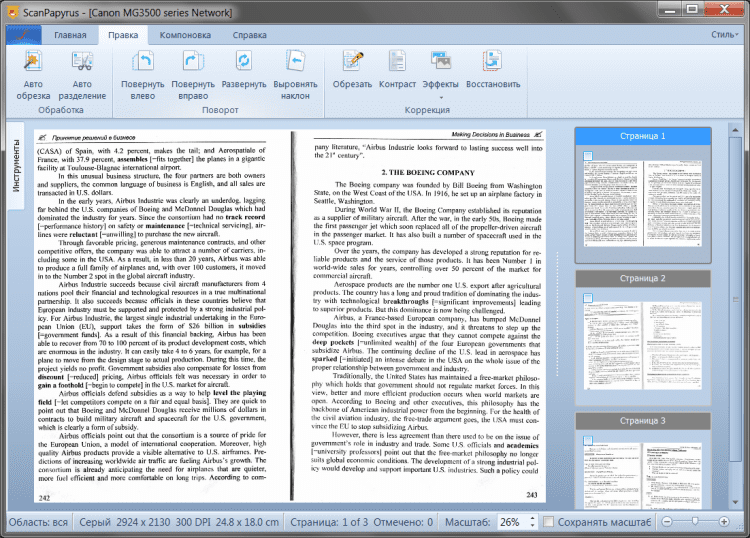
Task: Click the zoom out minus icon
Action: click(x=667, y=522)
